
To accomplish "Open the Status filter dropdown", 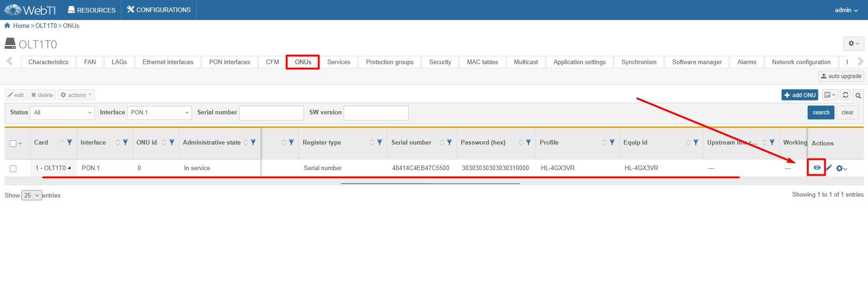I will [62, 112].
